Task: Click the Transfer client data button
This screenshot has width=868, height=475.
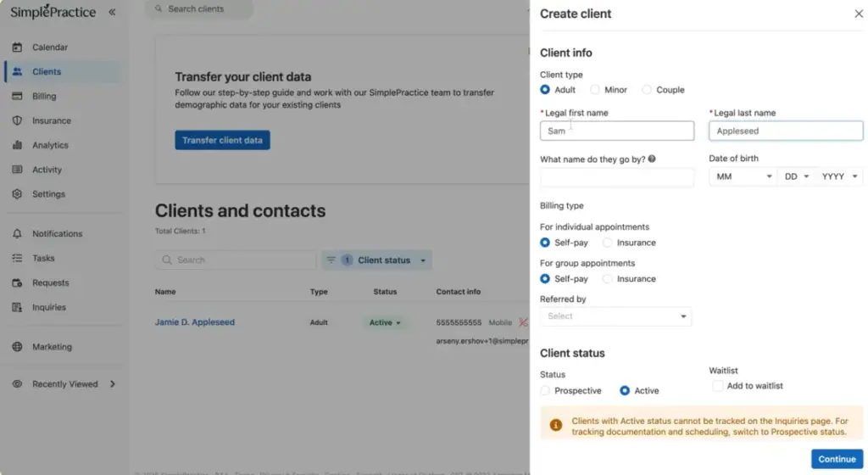Action: tap(223, 140)
